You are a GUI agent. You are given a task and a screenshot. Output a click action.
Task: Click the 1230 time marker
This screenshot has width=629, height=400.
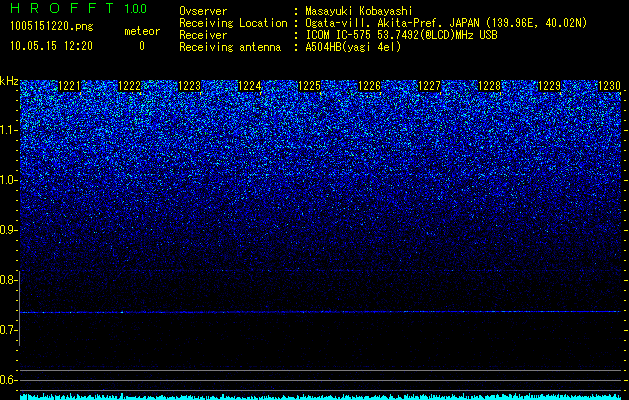point(609,86)
